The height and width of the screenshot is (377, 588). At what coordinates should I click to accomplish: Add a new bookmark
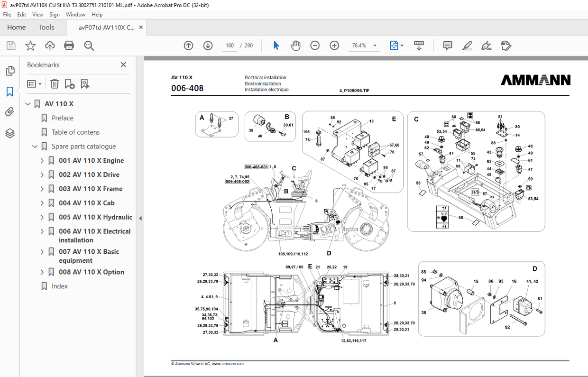pyautogui.click(x=70, y=83)
